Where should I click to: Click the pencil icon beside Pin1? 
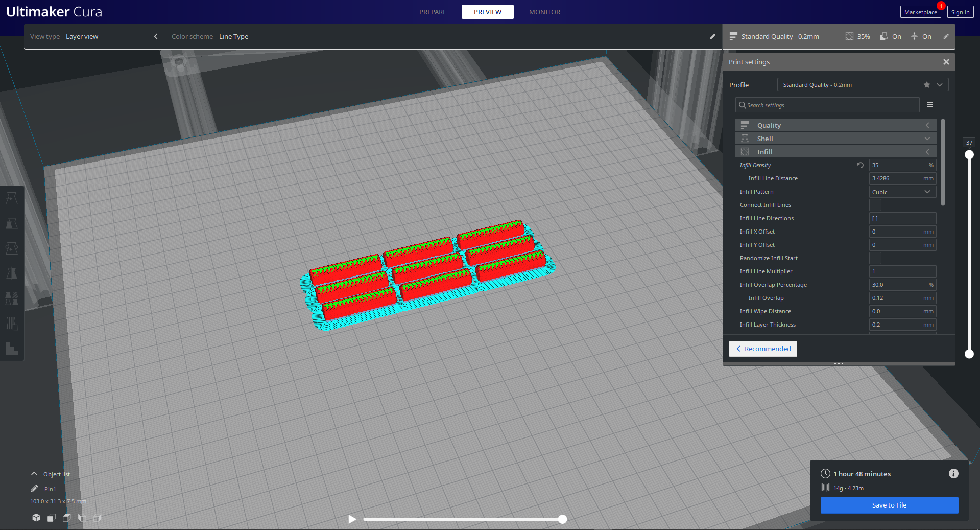[x=34, y=489]
